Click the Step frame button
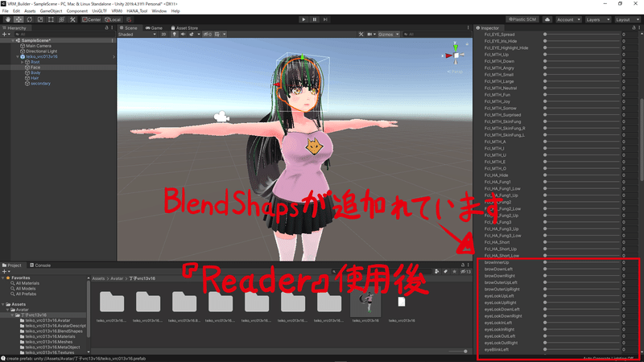This screenshot has width=644, height=362. 325,19
